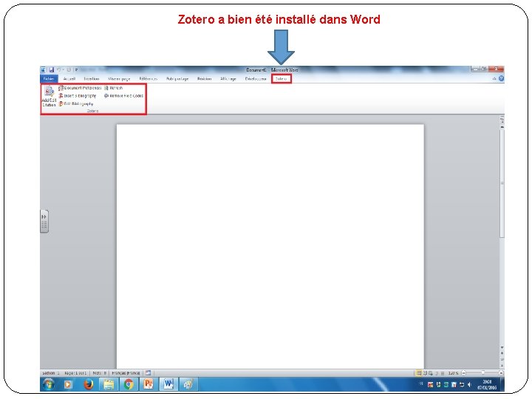Click the zoom out minus button
This screenshot has height=399, width=532.
point(464,373)
